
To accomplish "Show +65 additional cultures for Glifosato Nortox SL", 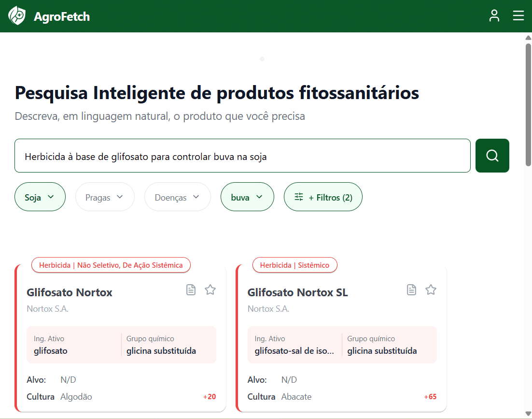I will [x=430, y=396].
